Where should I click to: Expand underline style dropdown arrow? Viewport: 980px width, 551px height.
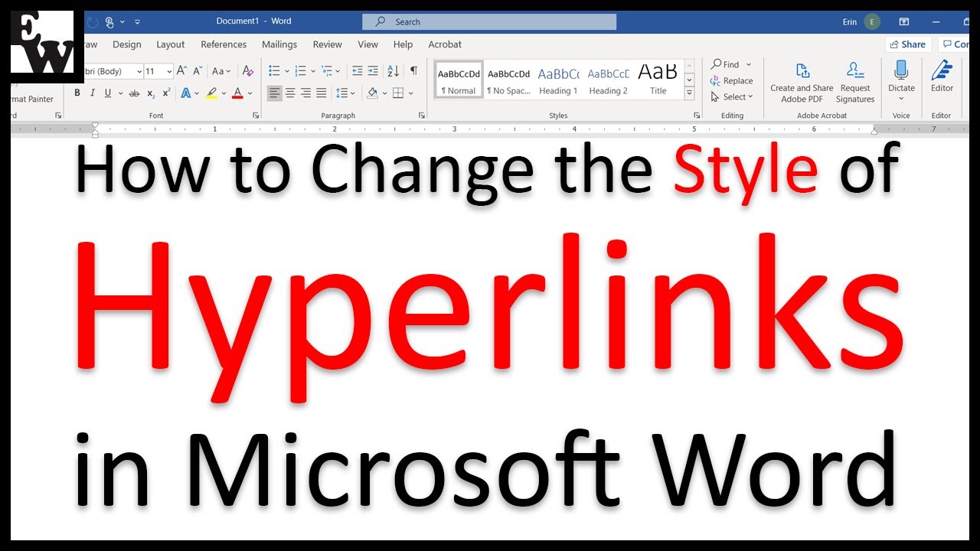[x=119, y=93]
